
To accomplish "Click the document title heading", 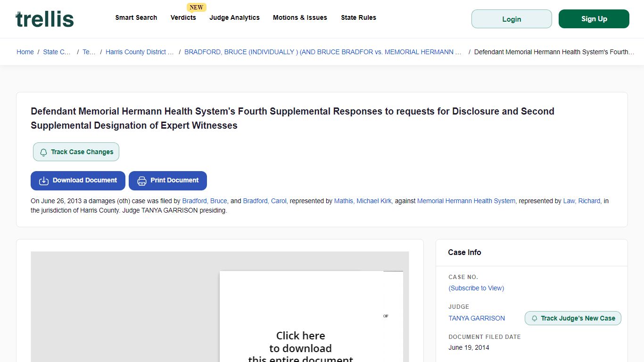I will point(292,118).
